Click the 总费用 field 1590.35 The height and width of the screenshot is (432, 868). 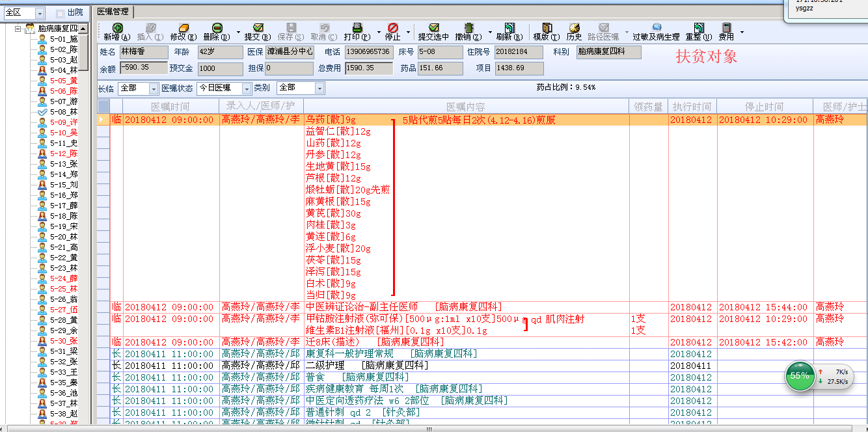(368, 68)
